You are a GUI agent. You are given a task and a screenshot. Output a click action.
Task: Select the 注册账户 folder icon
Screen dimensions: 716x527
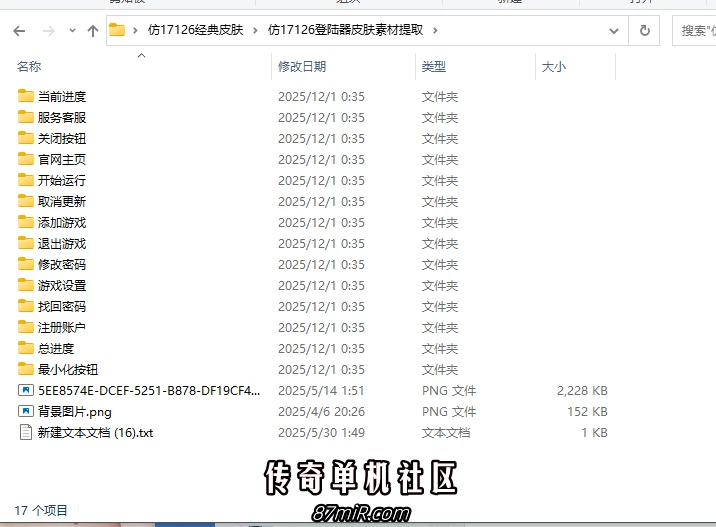coord(26,327)
